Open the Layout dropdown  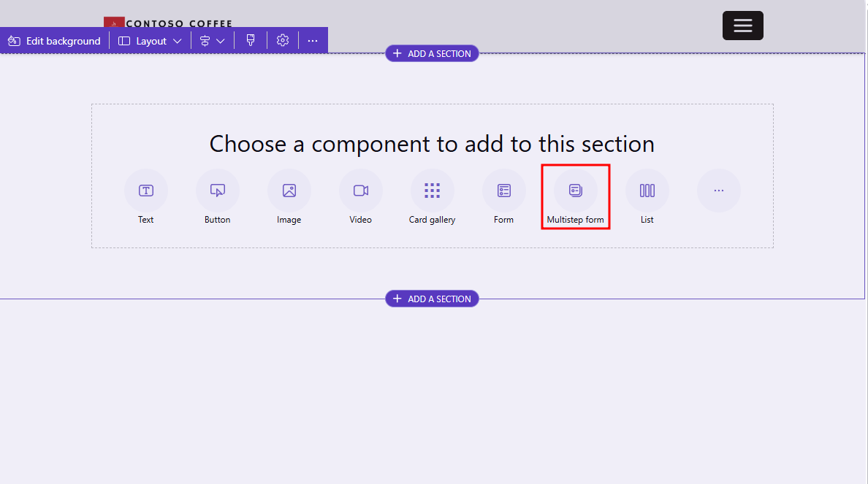[150, 41]
